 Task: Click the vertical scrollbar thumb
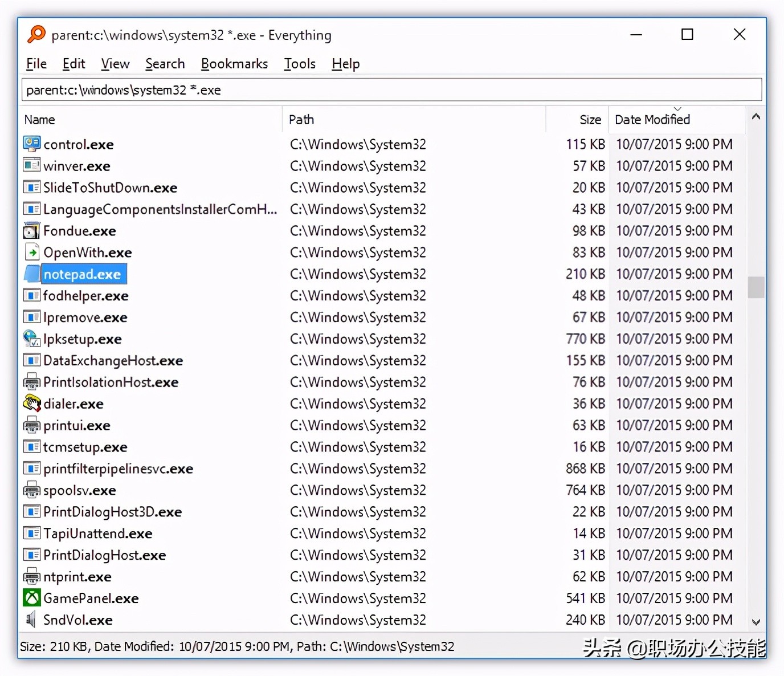point(756,287)
